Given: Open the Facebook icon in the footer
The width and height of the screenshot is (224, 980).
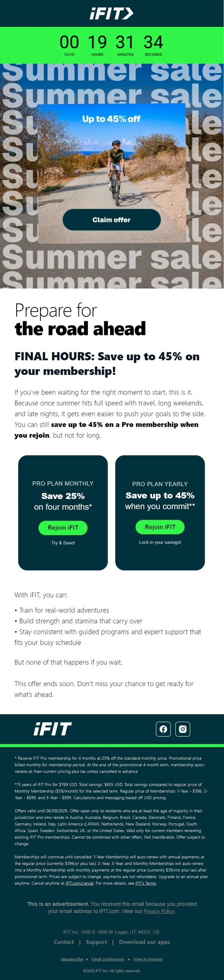Looking at the screenshot, I should coord(163,729).
